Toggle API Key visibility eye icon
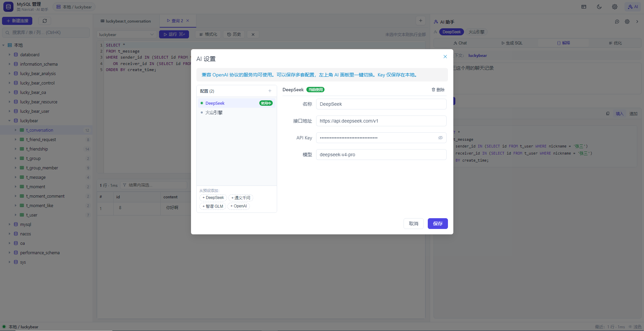This screenshot has width=644, height=331. (440, 138)
